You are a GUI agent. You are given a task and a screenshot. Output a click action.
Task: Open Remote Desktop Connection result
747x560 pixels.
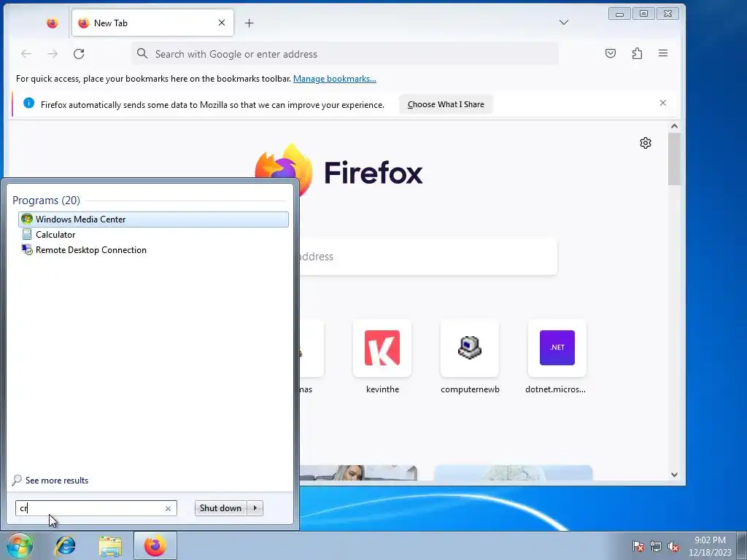pos(153,250)
